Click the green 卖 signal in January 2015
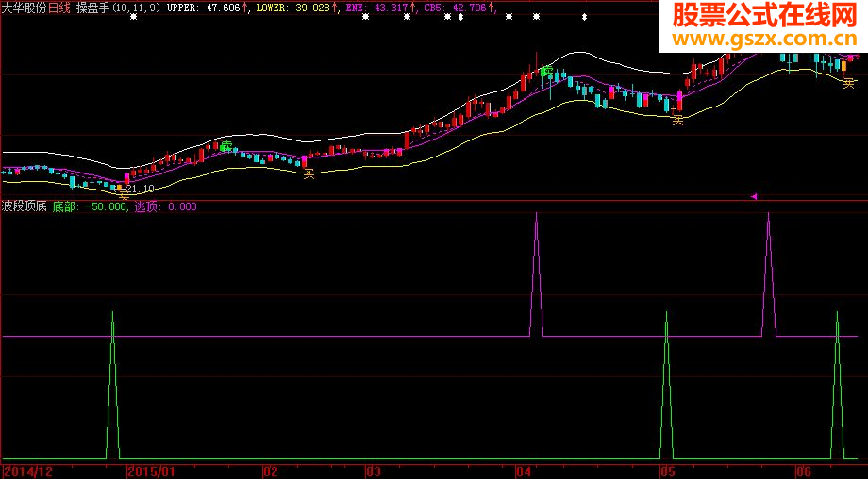Viewport: 868px width, 479px height. (x=225, y=146)
